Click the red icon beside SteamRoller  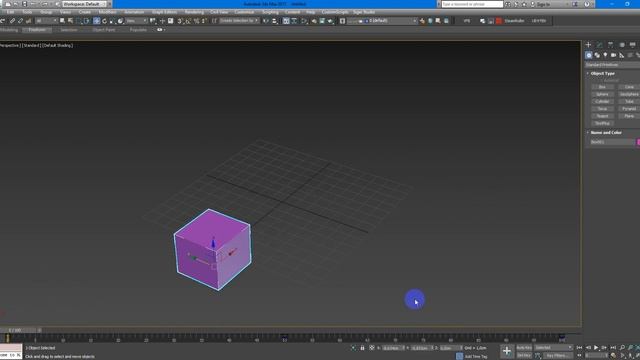499,21
